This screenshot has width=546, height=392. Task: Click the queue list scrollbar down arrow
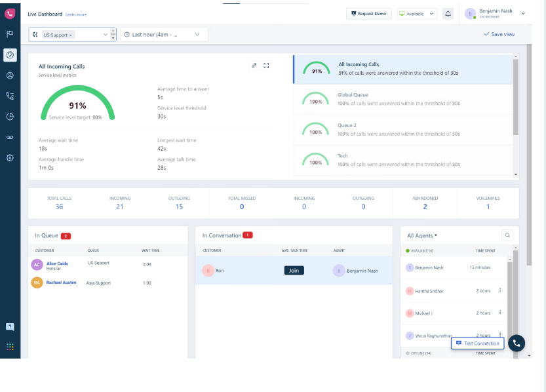pos(516,174)
